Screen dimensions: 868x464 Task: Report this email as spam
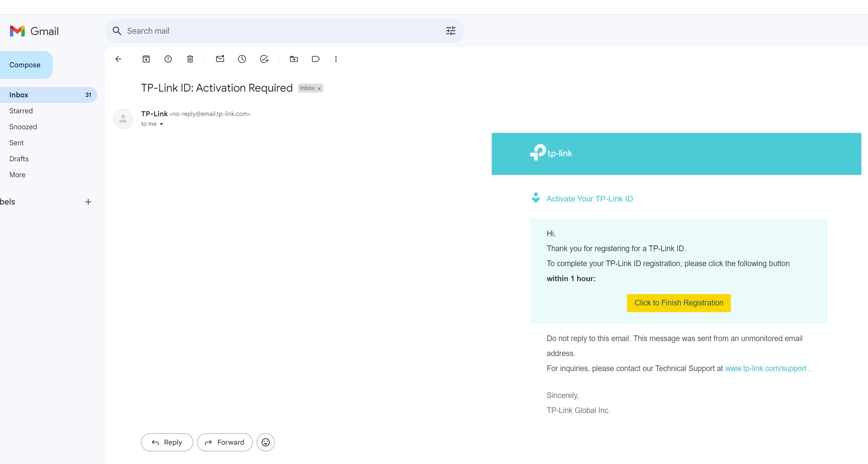click(168, 59)
